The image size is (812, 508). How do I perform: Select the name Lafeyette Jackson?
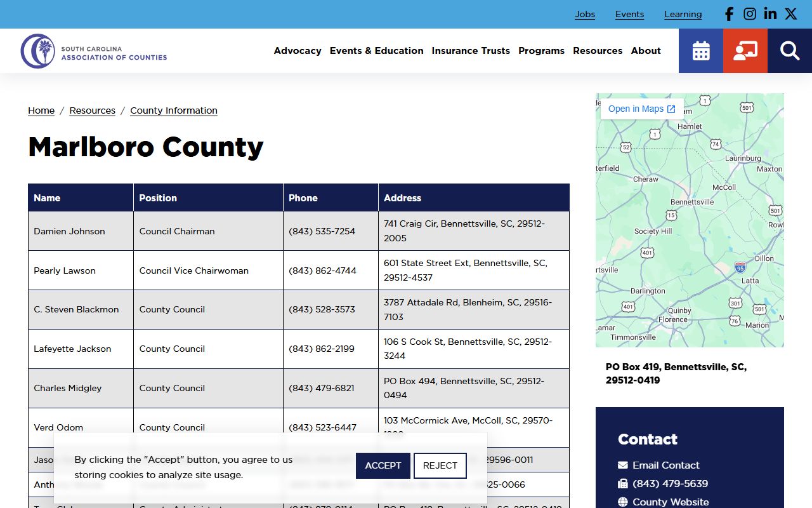72,349
